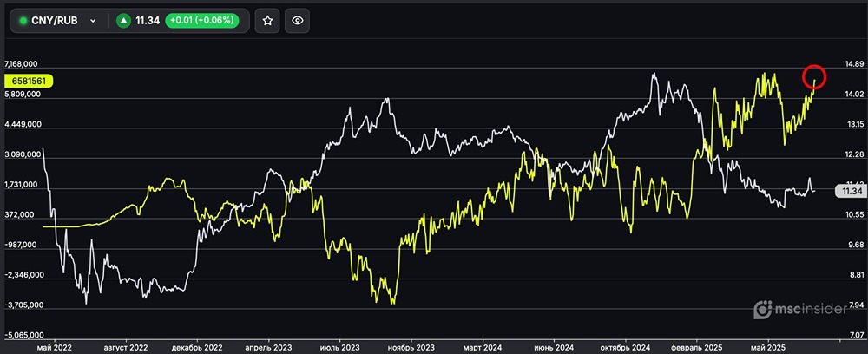Screen dimensions: 868x354
Task: Click the декабрь 2022 date on time axis
Action: click(196, 347)
